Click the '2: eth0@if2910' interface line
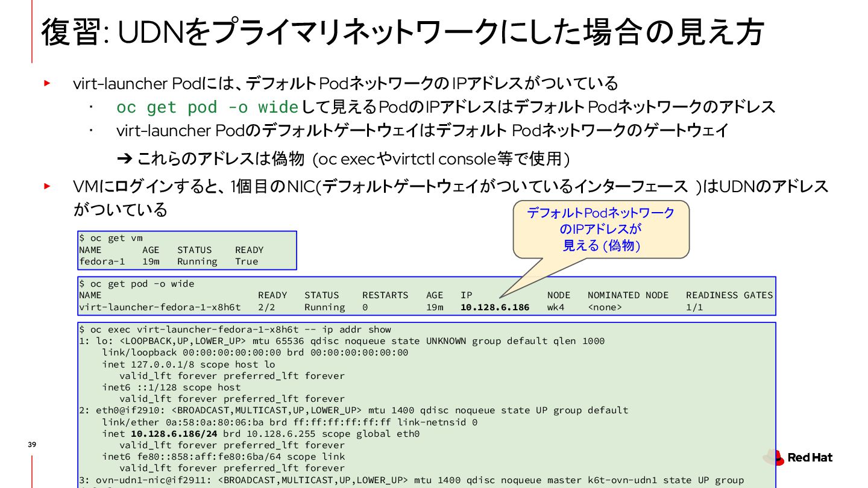The height and width of the screenshot is (488, 868). (x=354, y=410)
